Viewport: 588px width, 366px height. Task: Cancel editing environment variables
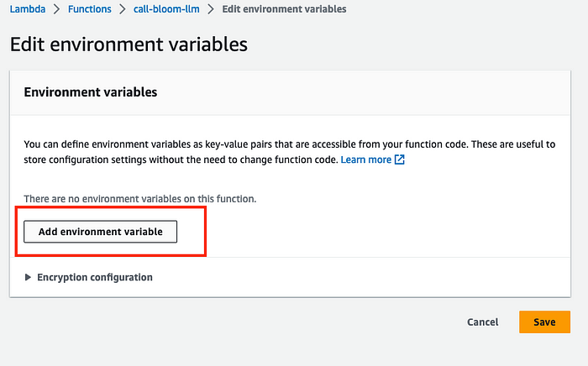(482, 322)
